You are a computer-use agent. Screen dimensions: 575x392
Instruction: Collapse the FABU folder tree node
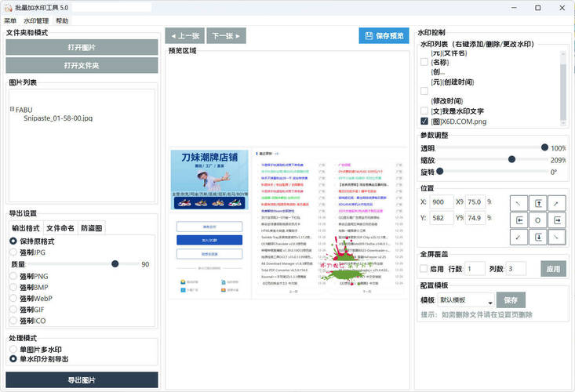[x=12, y=110]
